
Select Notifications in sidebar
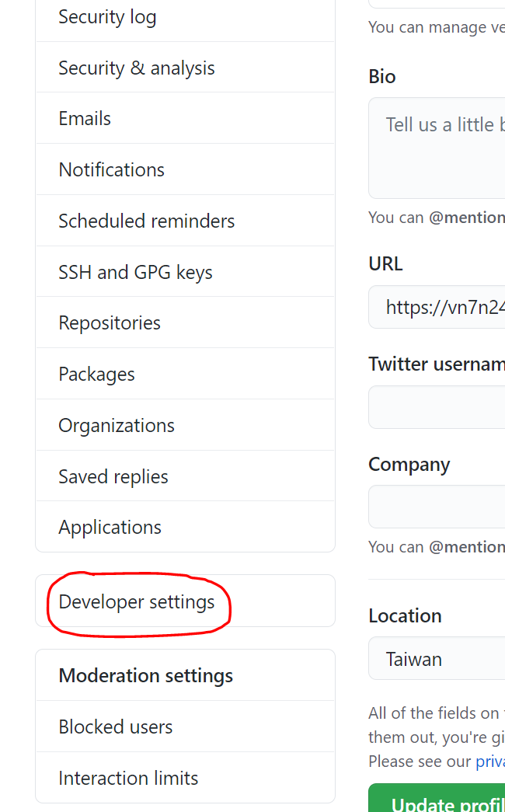[x=112, y=170]
